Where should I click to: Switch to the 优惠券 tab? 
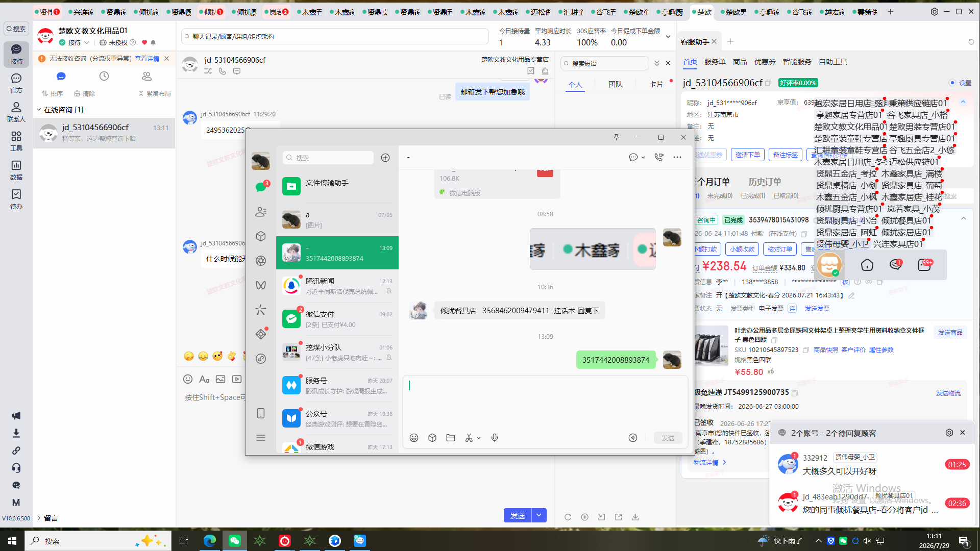(x=765, y=62)
